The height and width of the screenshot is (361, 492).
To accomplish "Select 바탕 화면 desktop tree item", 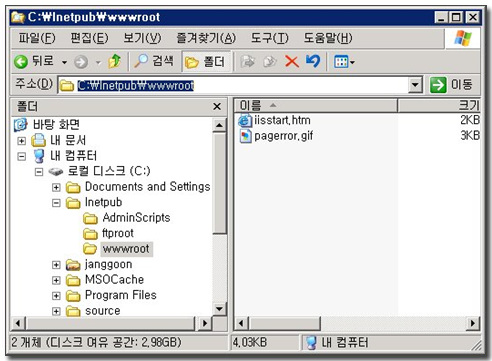I will (x=47, y=125).
